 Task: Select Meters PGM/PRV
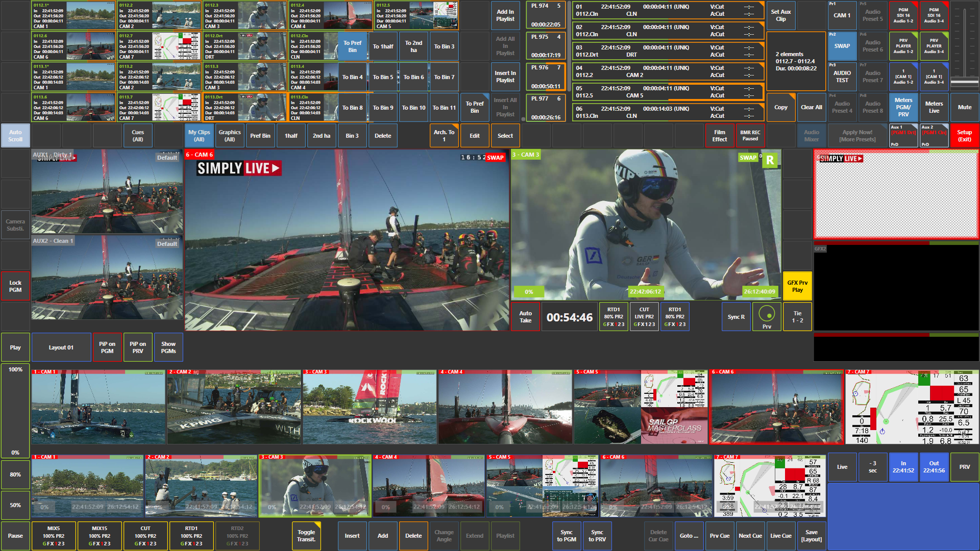pos(903,107)
